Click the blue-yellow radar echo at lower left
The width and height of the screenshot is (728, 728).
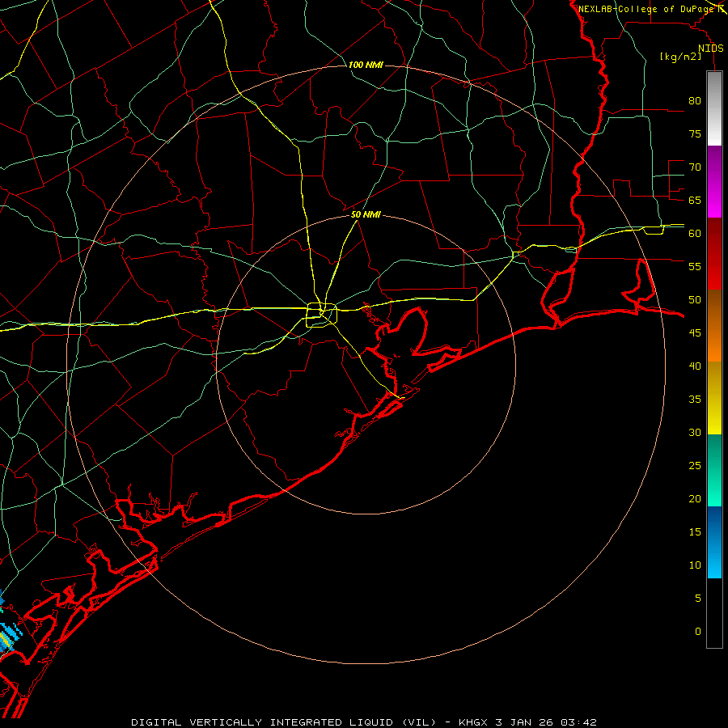click(x=7, y=637)
